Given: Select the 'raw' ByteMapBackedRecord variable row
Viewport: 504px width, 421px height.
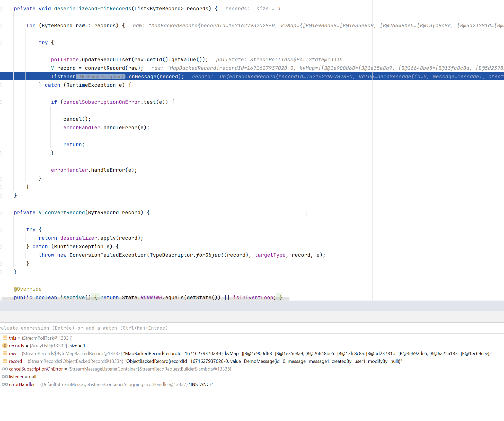Looking at the screenshot, I should click(x=252, y=353).
